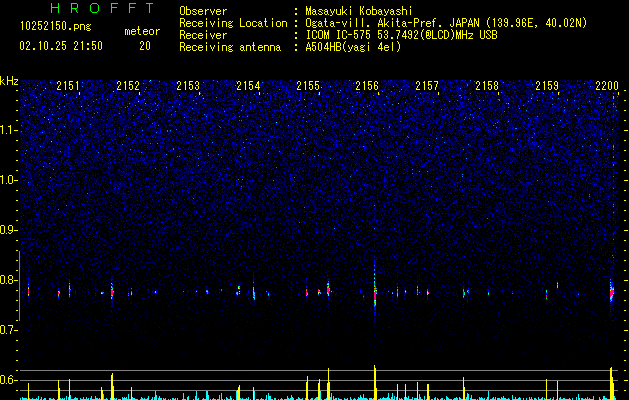Select the A504HB(yagi 4el) antenna text
Screen dimensions: 629x400
[353, 47]
